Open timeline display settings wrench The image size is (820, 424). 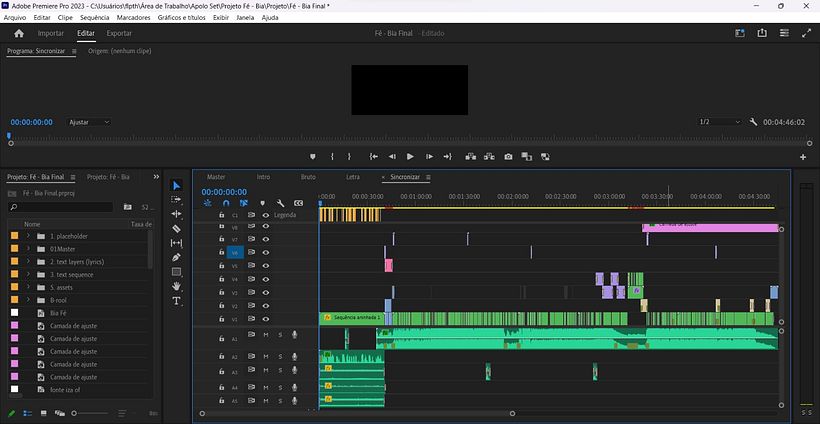tap(280, 203)
